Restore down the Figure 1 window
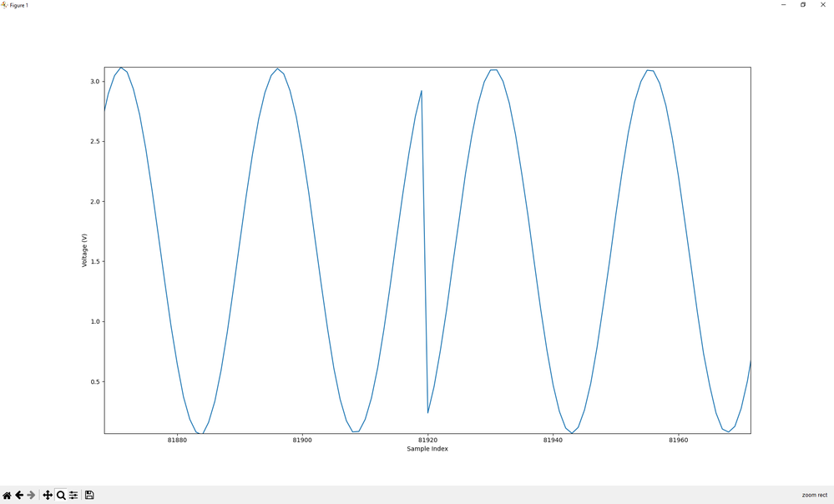 803,5
